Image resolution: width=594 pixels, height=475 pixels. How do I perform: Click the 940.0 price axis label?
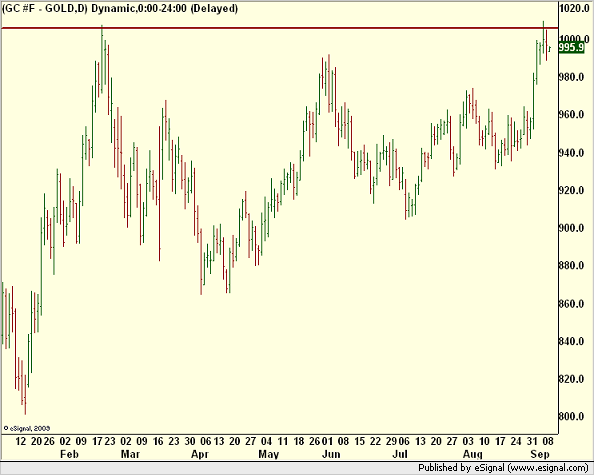pyautogui.click(x=571, y=153)
